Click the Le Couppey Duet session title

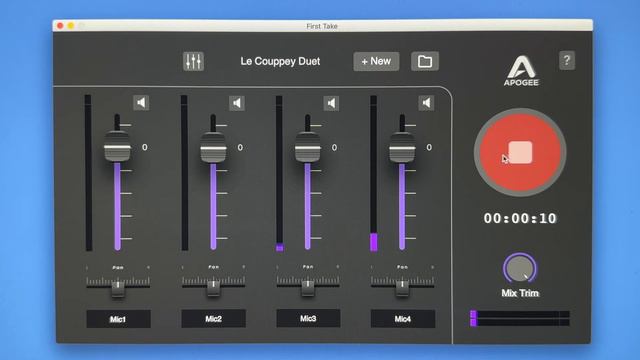(280, 61)
